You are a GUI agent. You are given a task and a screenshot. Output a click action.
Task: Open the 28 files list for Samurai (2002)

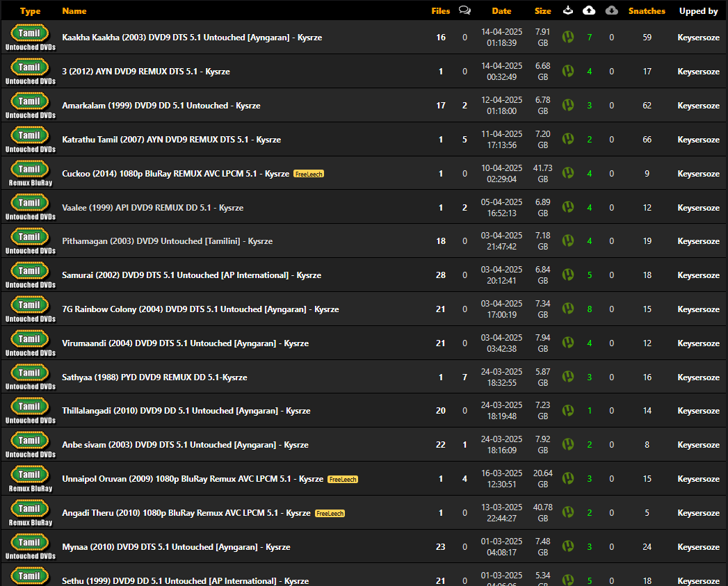click(x=441, y=275)
